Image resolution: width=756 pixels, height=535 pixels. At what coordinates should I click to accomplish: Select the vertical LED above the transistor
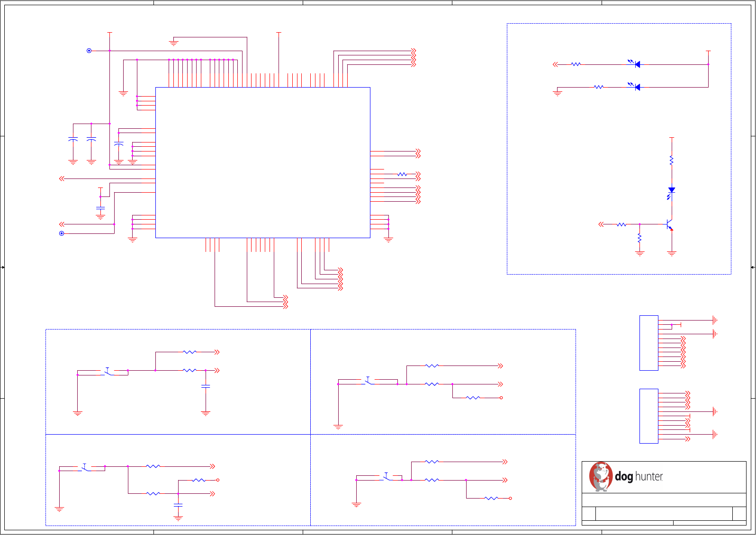(671, 192)
